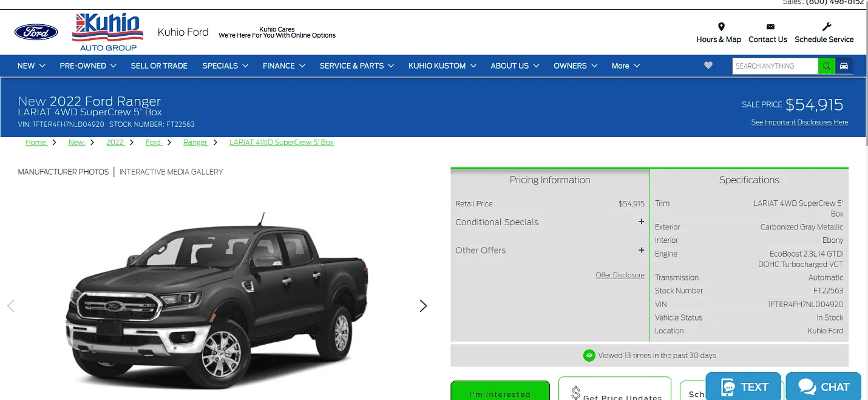
Task: Click the New breadcrumb link
Action: point(76,142)
